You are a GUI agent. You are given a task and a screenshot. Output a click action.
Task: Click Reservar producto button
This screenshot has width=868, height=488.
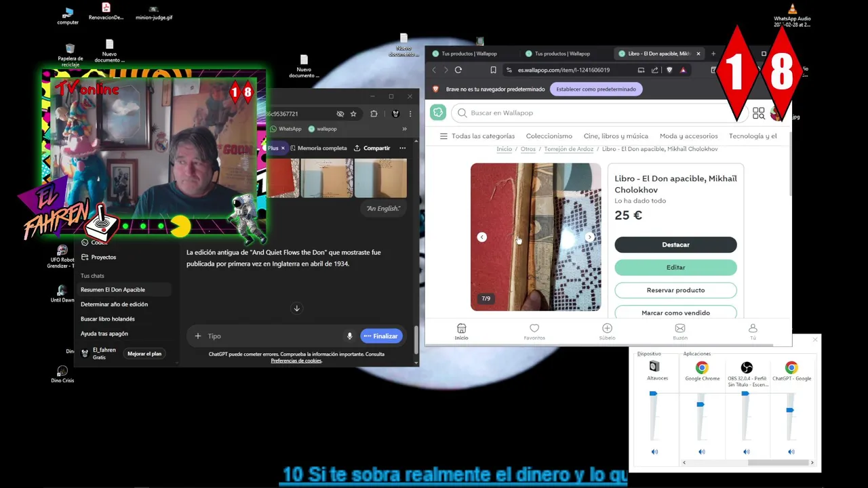click(675, 290)
